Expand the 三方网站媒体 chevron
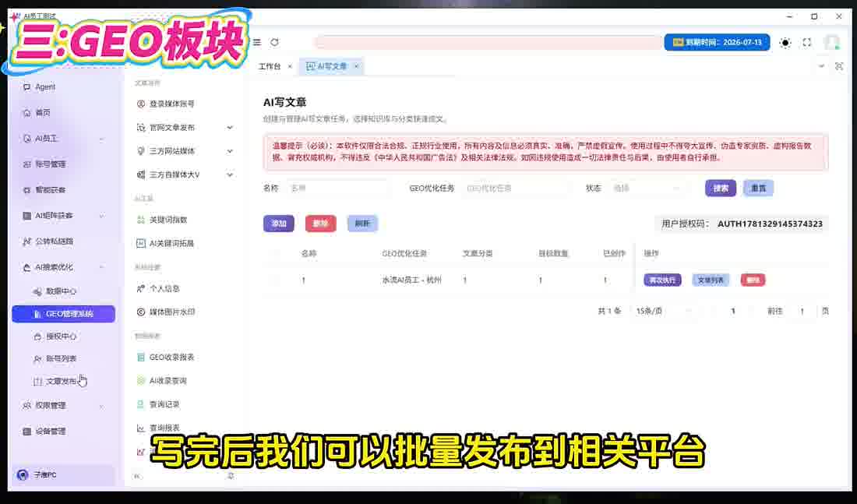Image resolution: width=857 pixels, height=504 pixels. (x=230, y=151)
